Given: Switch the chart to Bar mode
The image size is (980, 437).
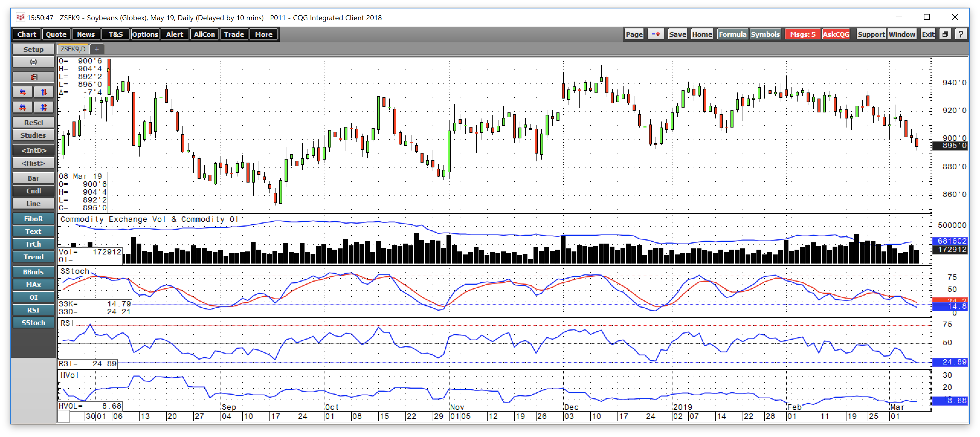Looking at the screenshot, I should 33,178.
